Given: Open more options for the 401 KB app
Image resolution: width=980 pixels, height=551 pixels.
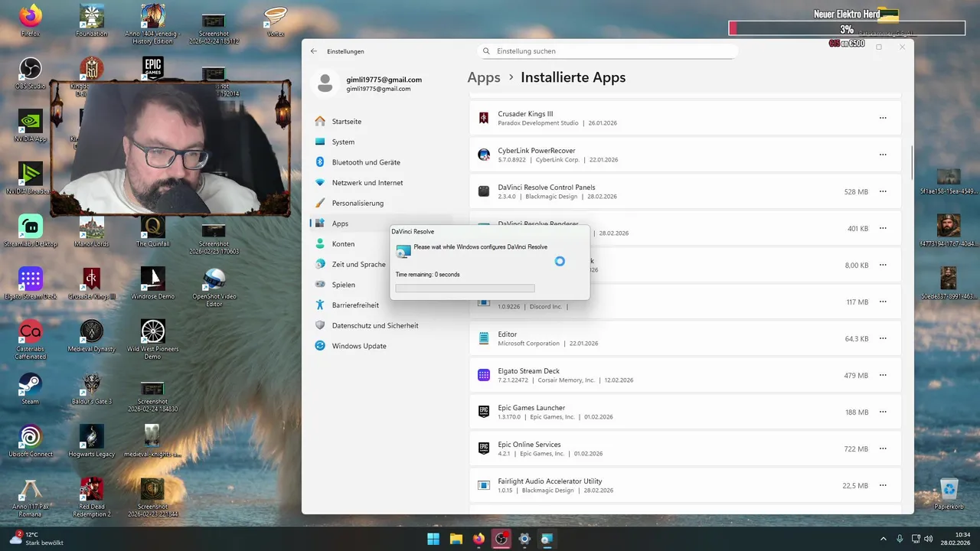Looking at the screenshot, I should [x=883, y=228].
